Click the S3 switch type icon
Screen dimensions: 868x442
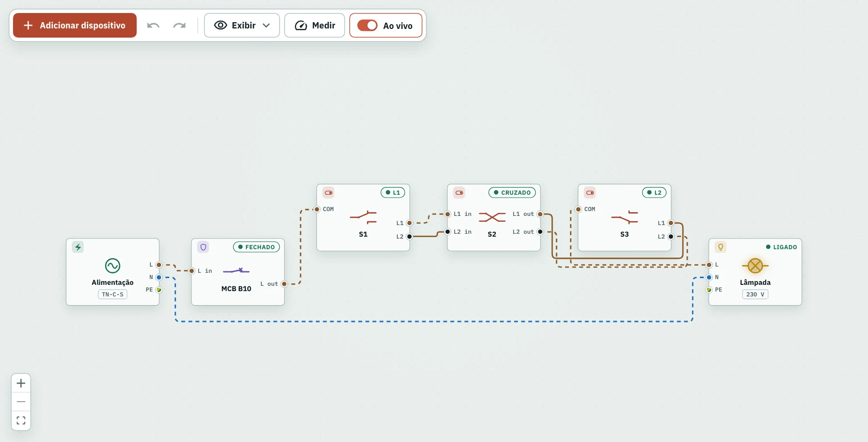(x=590, y=192)
